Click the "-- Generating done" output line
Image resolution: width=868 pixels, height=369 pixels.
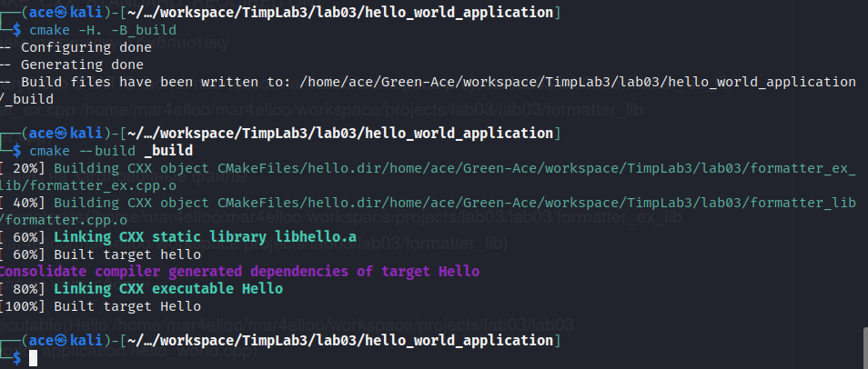click(x=71, y=65)
